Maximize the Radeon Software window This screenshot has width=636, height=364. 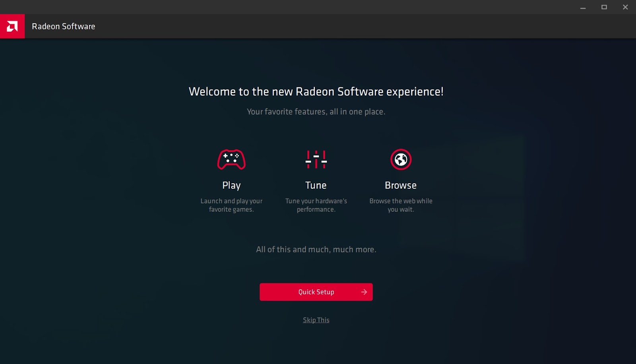(x=604, y=7)
